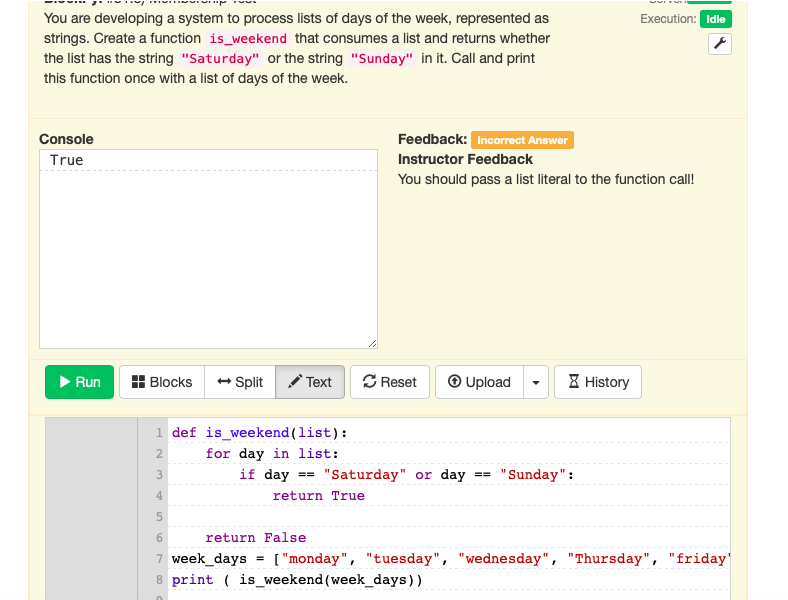Viewport: 788px width, 600px height.
Task: Switch to Blocks view
Action: point(162,382)
